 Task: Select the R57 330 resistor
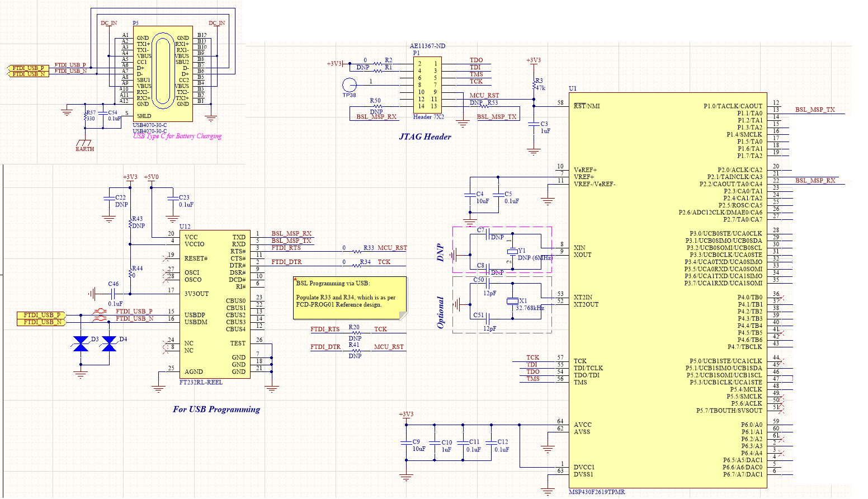tap(86, 116)
